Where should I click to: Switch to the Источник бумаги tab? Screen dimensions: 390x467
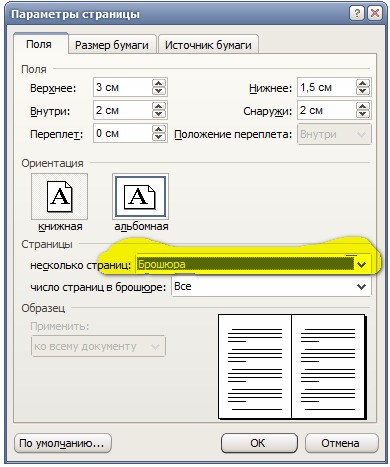pyautogui.click(x=208, y=45)
